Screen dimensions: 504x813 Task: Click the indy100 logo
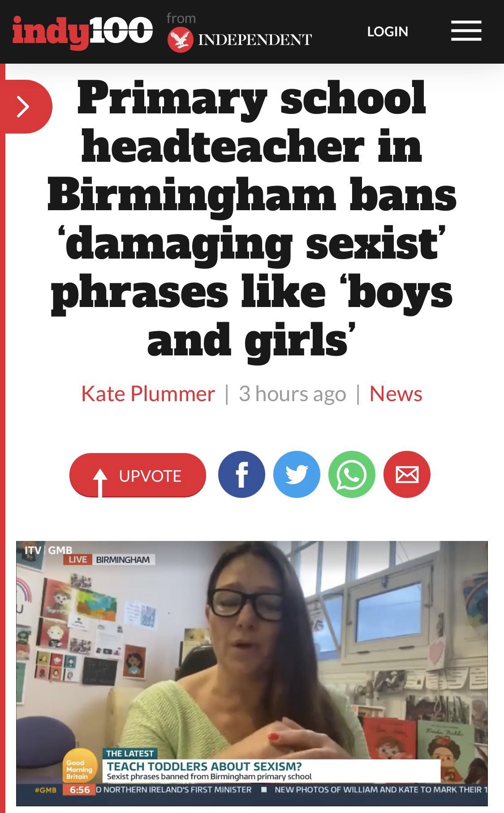click(83, 31)
